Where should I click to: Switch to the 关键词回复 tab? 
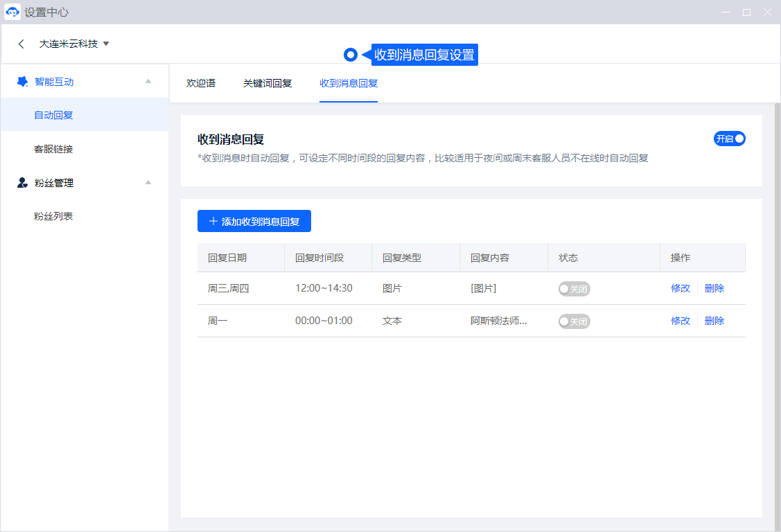267,83
